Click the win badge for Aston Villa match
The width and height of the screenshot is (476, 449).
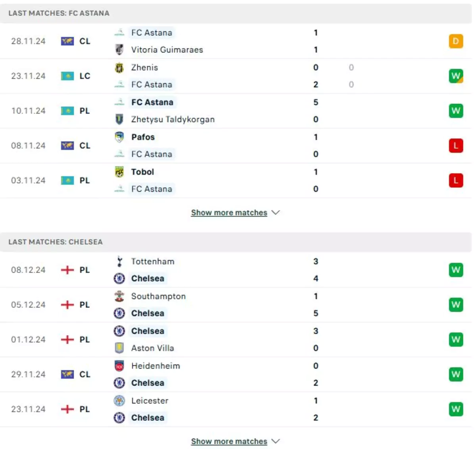(456, 340)
